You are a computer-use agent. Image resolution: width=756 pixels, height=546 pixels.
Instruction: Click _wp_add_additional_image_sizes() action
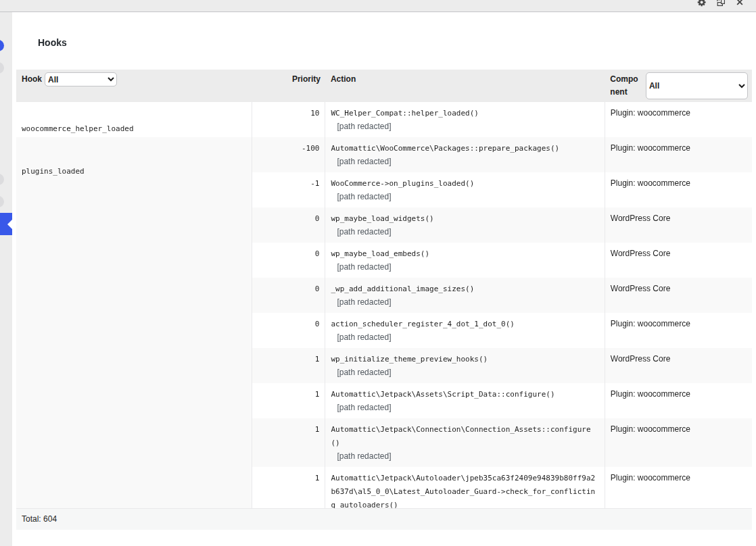point(402,289)
